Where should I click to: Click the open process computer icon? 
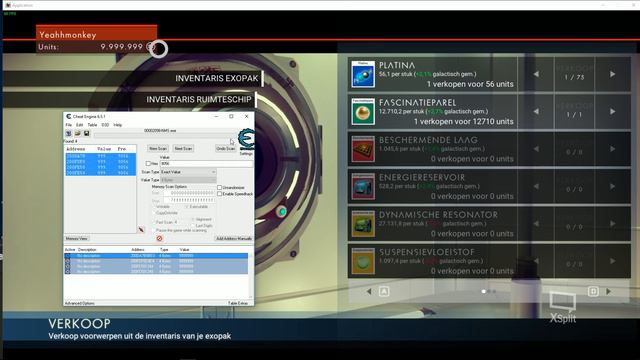[x=69, y=133]
